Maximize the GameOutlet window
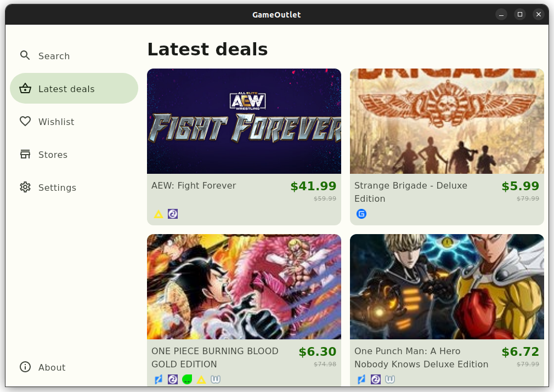 click(520, 14)
